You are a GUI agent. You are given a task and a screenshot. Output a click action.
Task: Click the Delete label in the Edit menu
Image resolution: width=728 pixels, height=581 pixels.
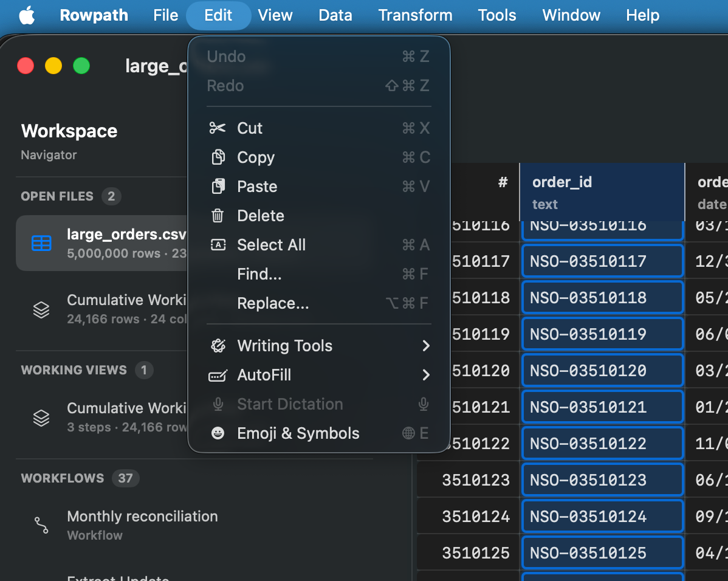261,216
